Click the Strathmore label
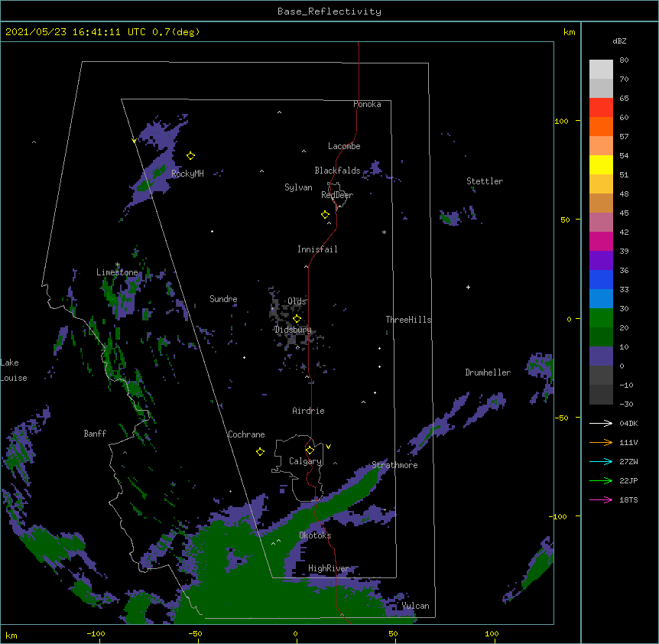 [x=394, y=465]
